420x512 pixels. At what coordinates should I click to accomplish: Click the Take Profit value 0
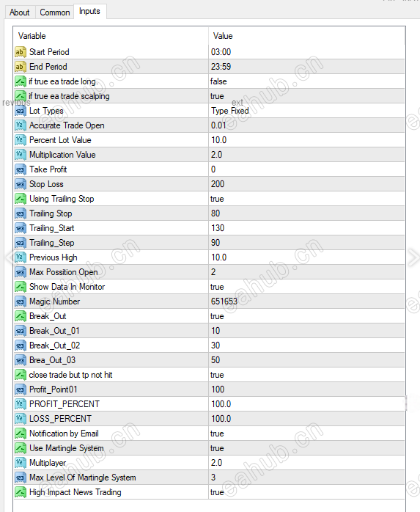(x=213, y=169)
